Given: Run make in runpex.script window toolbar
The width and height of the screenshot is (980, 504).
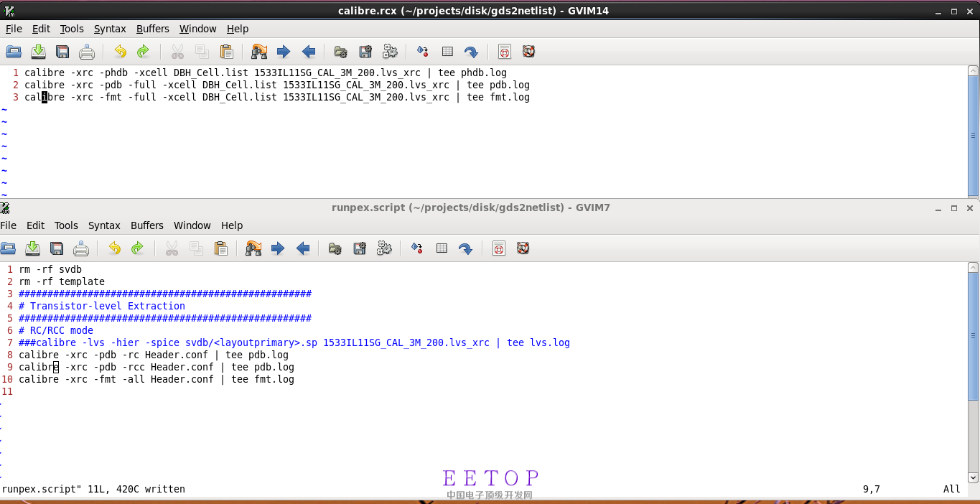Looking at the screenshot, I should pos(417,248).
